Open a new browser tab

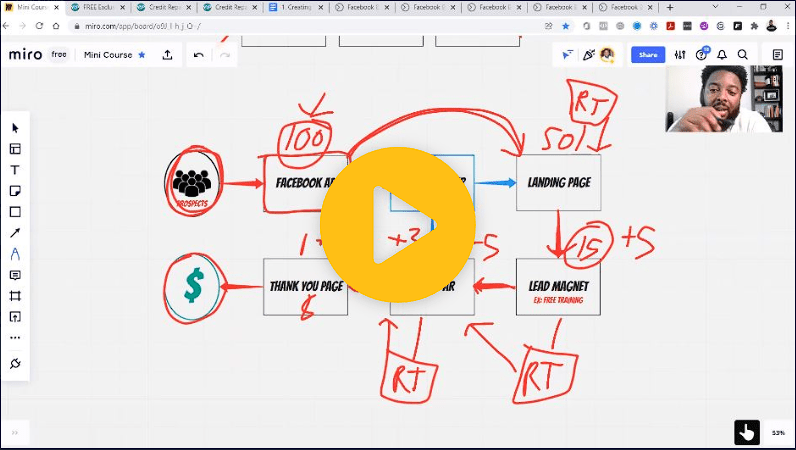(x=670, y=7)
